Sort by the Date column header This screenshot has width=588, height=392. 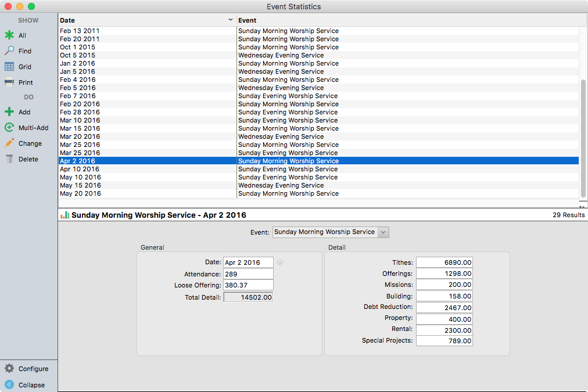click(146, 20)
